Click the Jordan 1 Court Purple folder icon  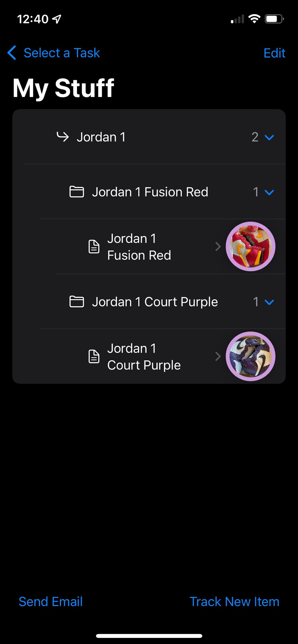(x=77, y=302)
